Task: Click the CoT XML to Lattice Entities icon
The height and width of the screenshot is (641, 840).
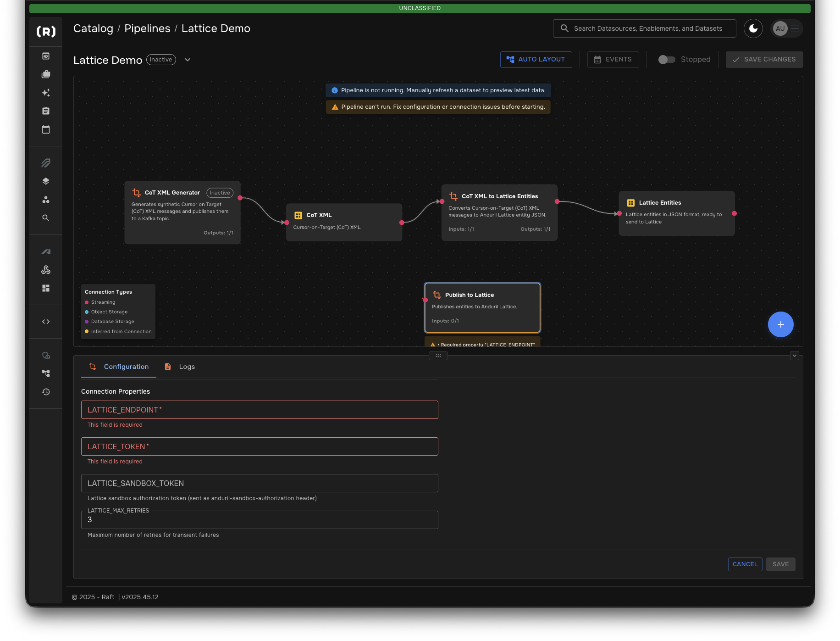Action: point(453,196)
